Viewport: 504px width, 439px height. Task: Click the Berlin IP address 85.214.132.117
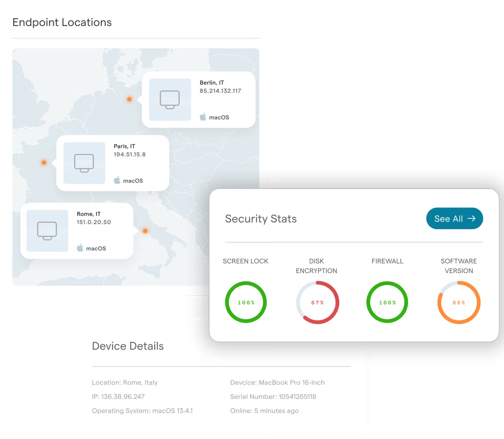pyautogui.click(x=220, y=91)
